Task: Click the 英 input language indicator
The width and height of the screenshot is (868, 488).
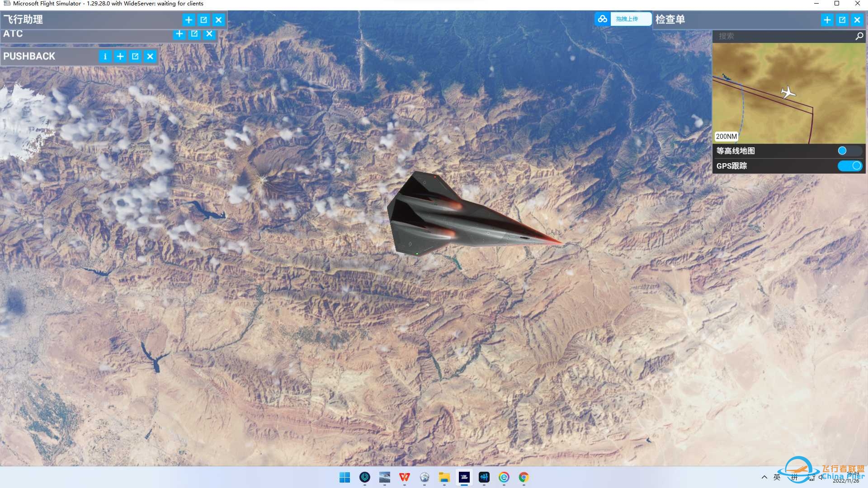Action: pyautogui.click(x=777, y=477)
